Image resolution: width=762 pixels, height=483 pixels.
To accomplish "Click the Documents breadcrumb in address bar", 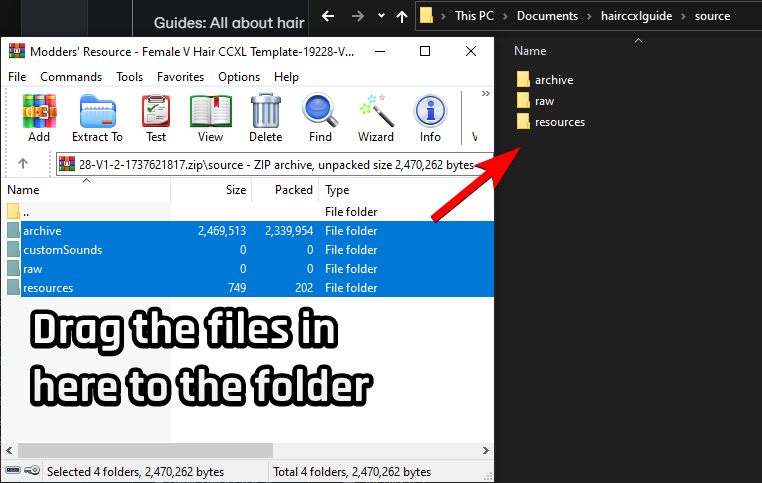I will pos(547,16).
